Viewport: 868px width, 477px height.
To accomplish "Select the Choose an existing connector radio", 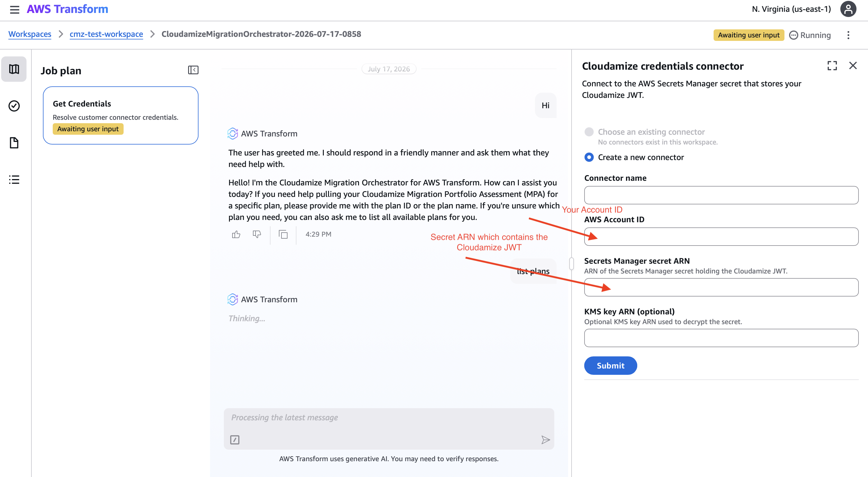I will pos(589,132).
